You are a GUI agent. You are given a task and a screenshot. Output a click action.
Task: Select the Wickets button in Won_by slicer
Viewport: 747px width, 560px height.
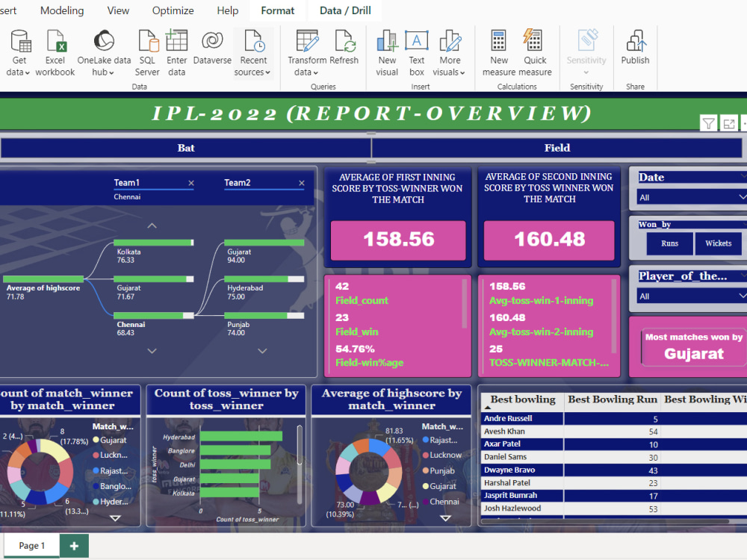click(718, 243)
